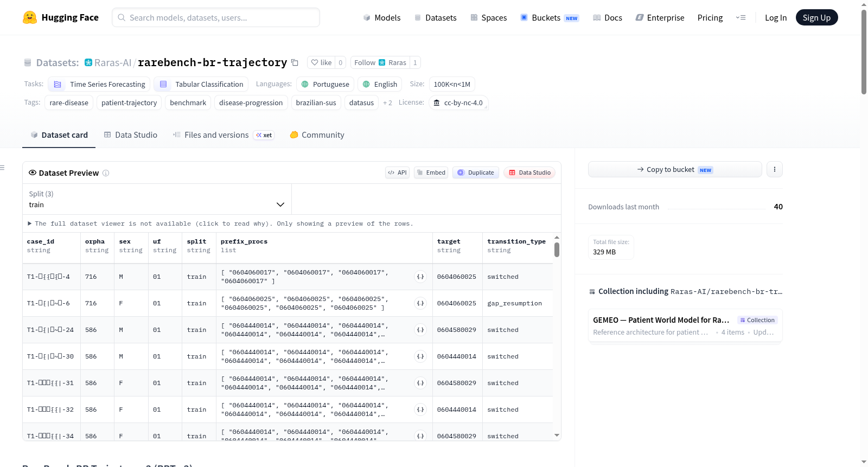Click the scroll-down arrow of the table
The width and height of the screenshot is (868, 467).
(x=557, y=435)
